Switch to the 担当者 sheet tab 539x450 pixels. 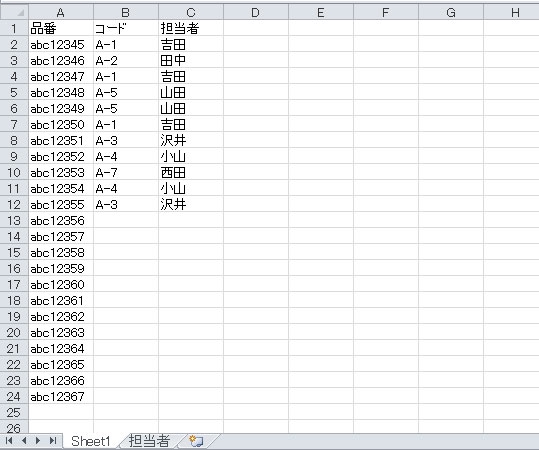pos(149,441)
